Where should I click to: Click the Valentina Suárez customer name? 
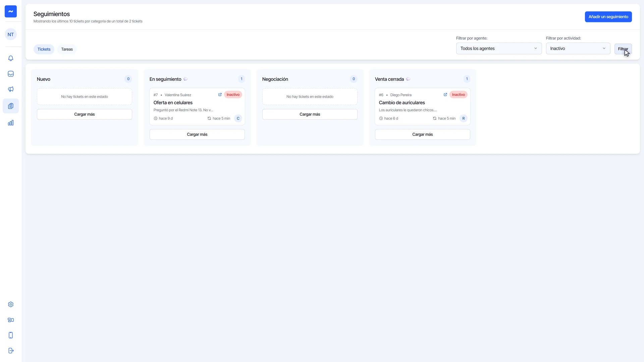(178, 95)
